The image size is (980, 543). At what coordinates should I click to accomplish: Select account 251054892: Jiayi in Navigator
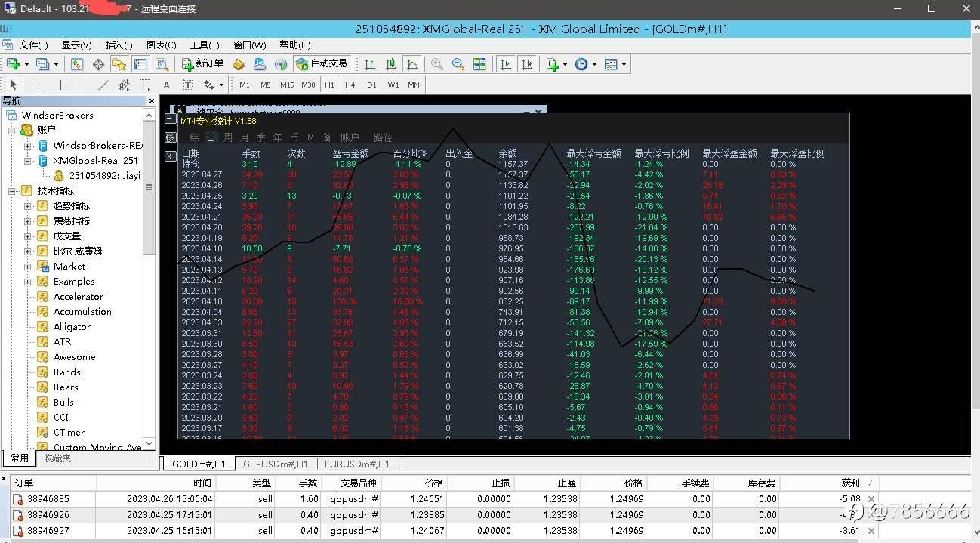104,176
